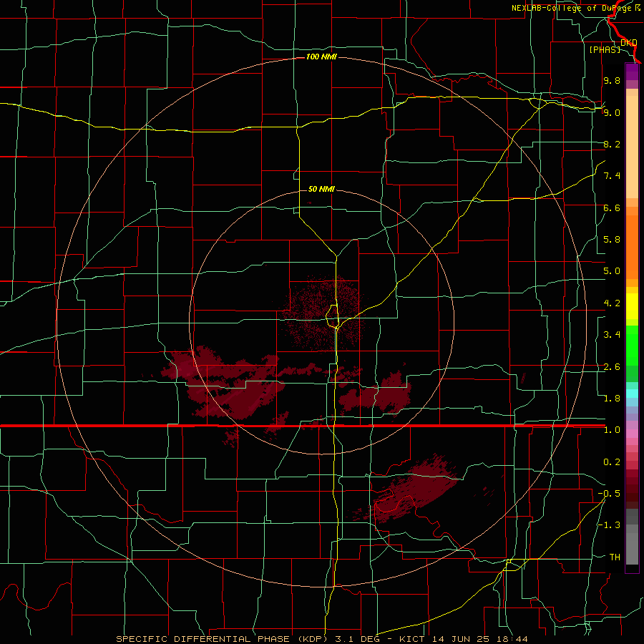Image resolution: width=644 pixels, height=644 pixels.
Task: Click the bright green segment of color bar
Action: 632,345
